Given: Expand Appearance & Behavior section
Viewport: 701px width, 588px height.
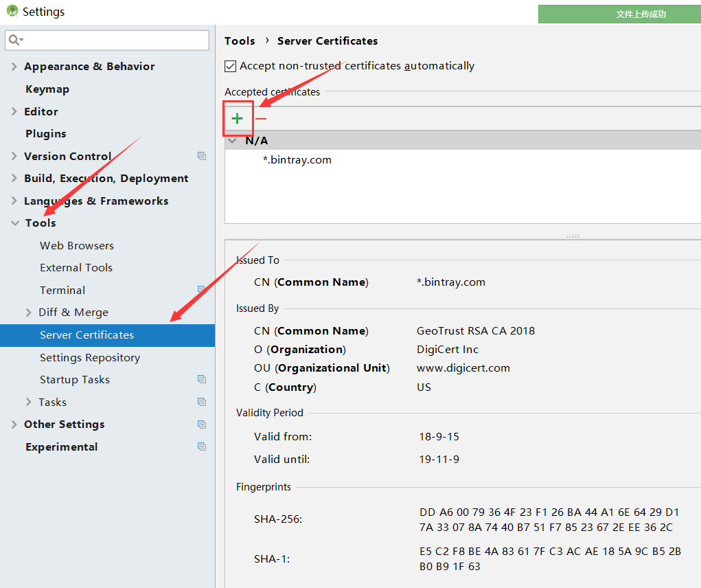Looking at the screenshot, I should 14,66.
